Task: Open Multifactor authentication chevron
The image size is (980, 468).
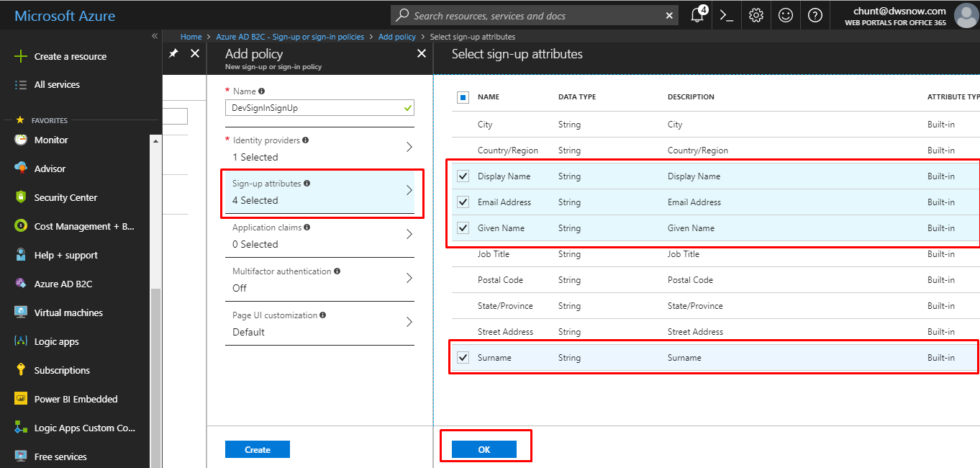Action: [409, 279]
